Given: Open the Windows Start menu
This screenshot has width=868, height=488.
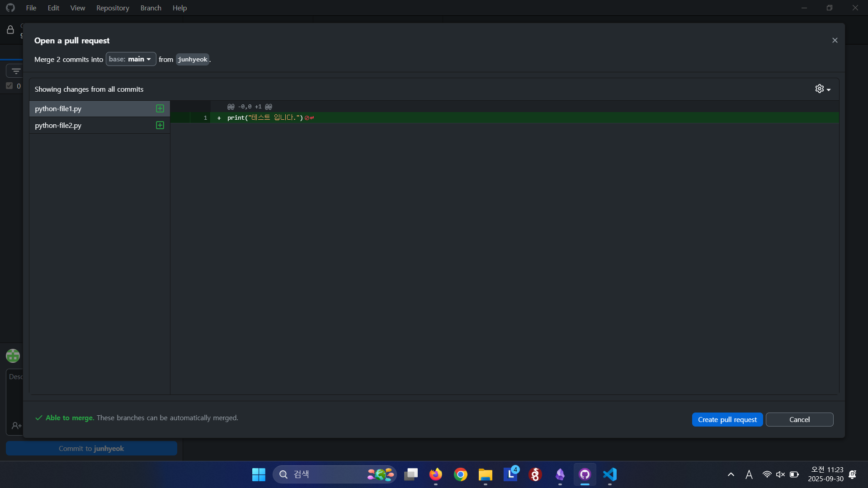Looking at the screenshot, I should point(259,474).
